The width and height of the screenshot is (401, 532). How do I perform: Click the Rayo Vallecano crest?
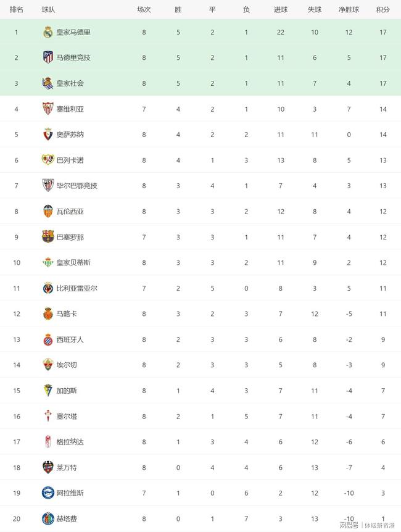click(x=48, y=160)
